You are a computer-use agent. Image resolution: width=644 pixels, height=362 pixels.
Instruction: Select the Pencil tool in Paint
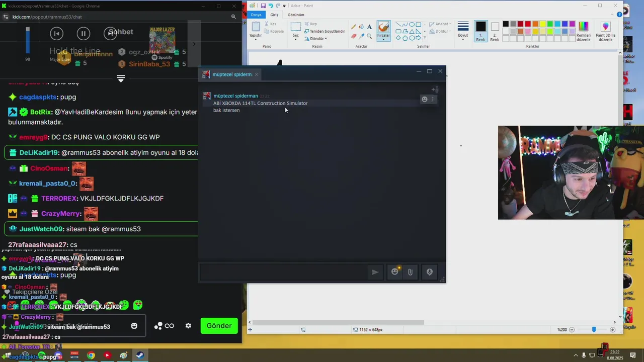click(x=354, y=27)
